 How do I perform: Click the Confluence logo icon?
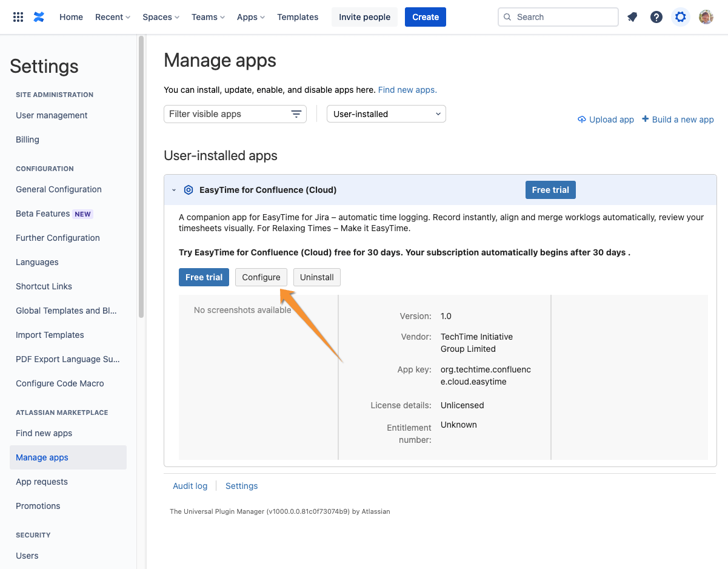39,17
